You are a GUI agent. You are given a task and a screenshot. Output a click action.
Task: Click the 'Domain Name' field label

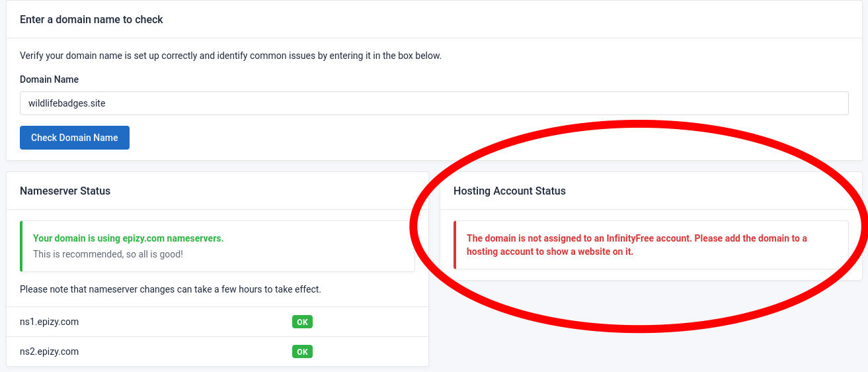coord(49,79)
